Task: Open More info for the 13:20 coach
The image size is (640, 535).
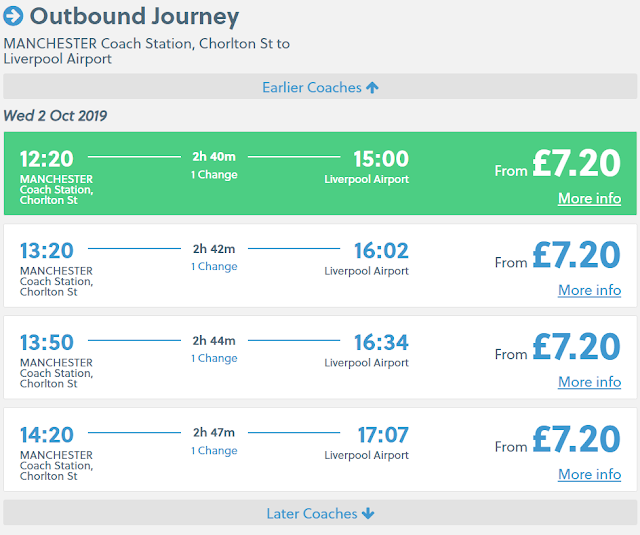Action: [589, 290]
